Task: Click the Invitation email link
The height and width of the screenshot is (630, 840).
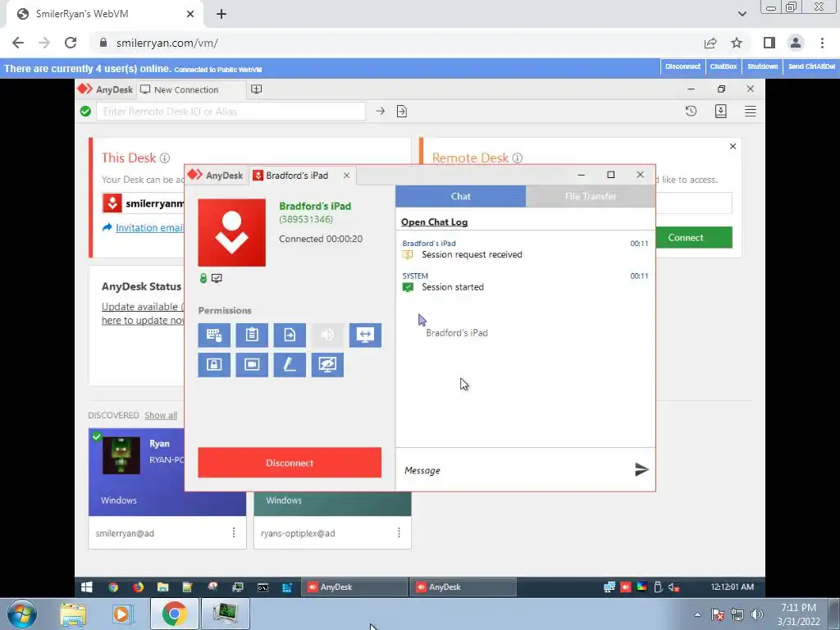Action: click(x=149, y=228)
